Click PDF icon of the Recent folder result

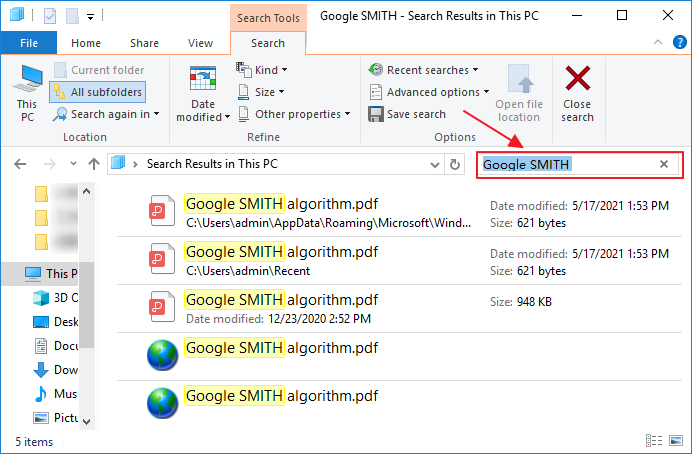click(x=161, y=259)
